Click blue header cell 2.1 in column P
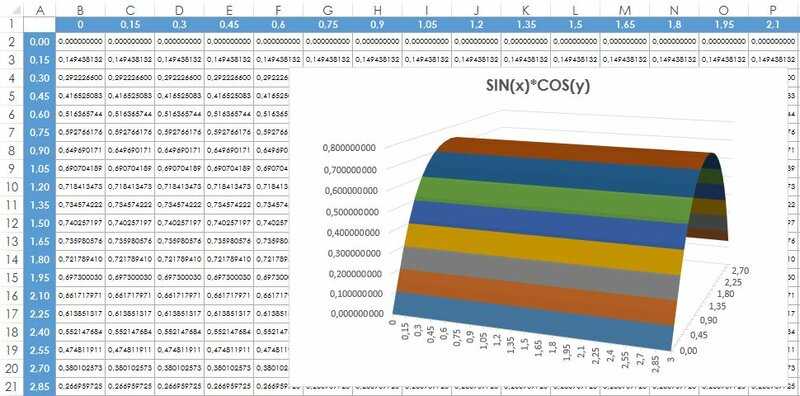 coord(773,24)
